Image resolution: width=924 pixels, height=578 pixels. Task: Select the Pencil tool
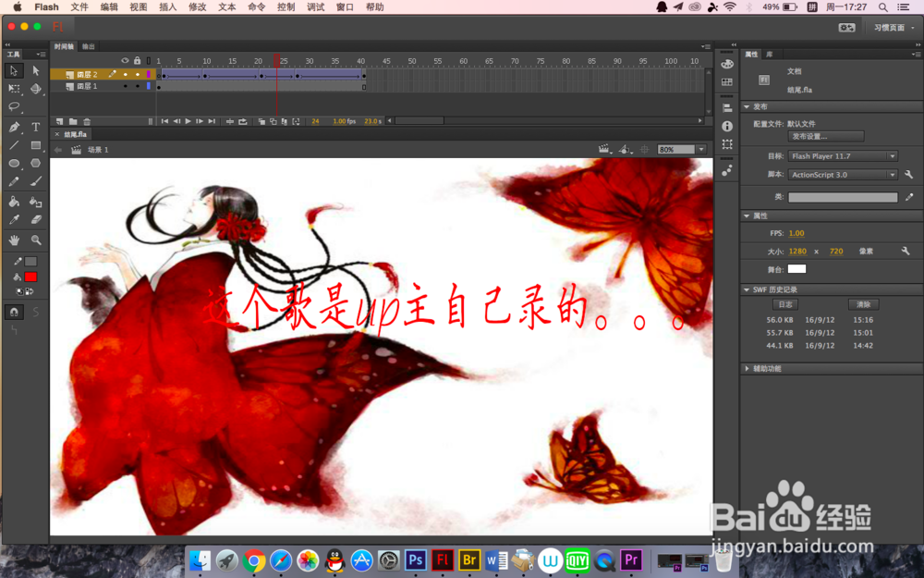[14, 181]
